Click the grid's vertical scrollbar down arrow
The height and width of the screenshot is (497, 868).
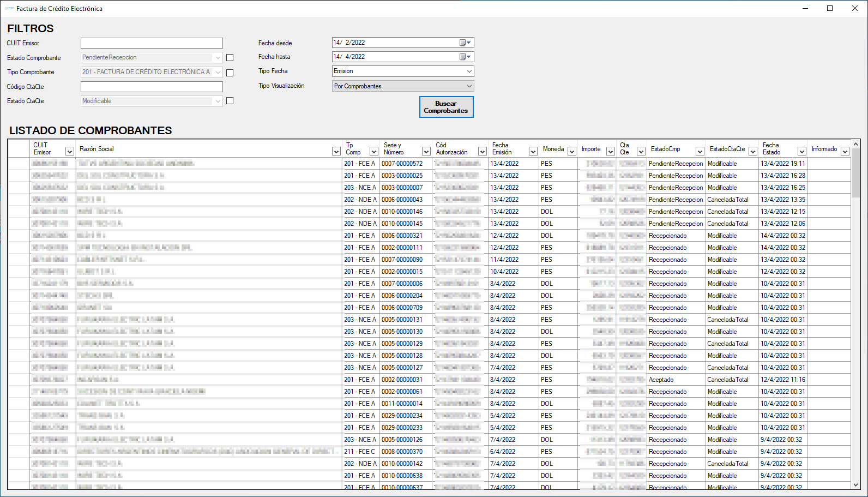click(855, 485)
